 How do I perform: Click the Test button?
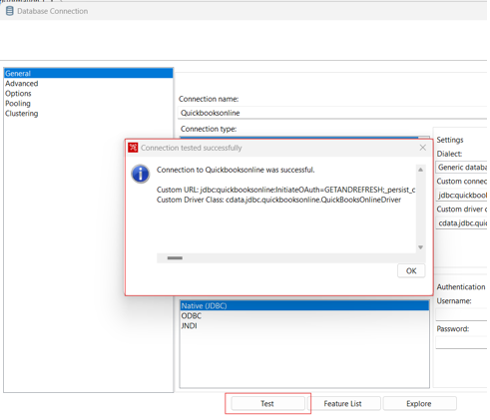[268, 403]
